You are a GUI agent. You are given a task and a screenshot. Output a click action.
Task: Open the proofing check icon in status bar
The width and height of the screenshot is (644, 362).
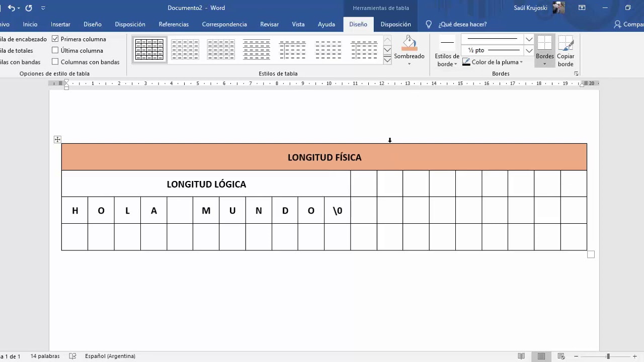click(x=72, y=356)
